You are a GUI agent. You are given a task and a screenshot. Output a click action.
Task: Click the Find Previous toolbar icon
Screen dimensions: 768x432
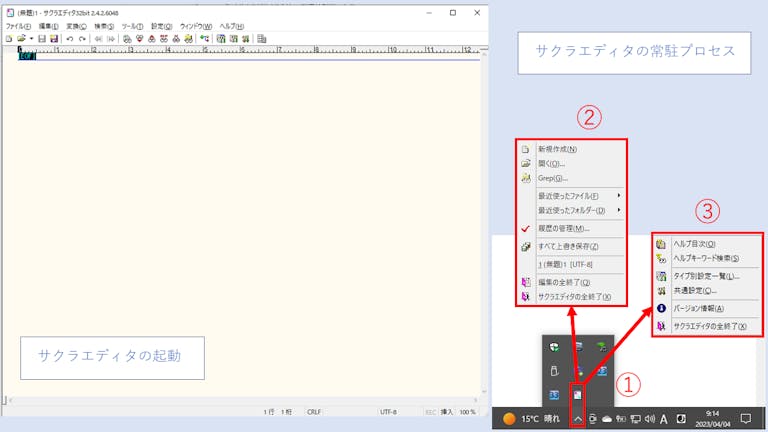tap(152, 39)
